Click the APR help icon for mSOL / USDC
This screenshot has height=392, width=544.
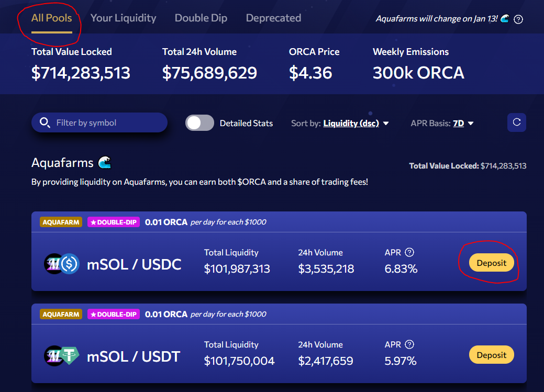click(409, 252)
